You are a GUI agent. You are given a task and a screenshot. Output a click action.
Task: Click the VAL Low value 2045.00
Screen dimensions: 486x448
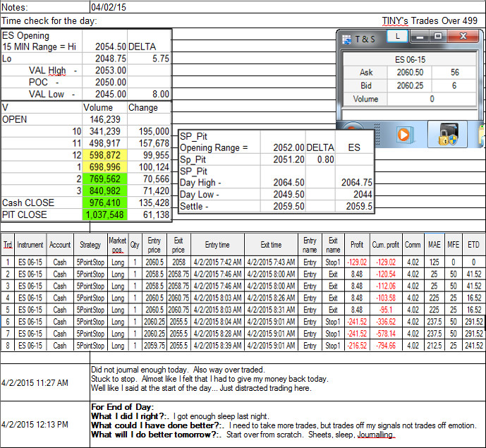coord(110,94)
